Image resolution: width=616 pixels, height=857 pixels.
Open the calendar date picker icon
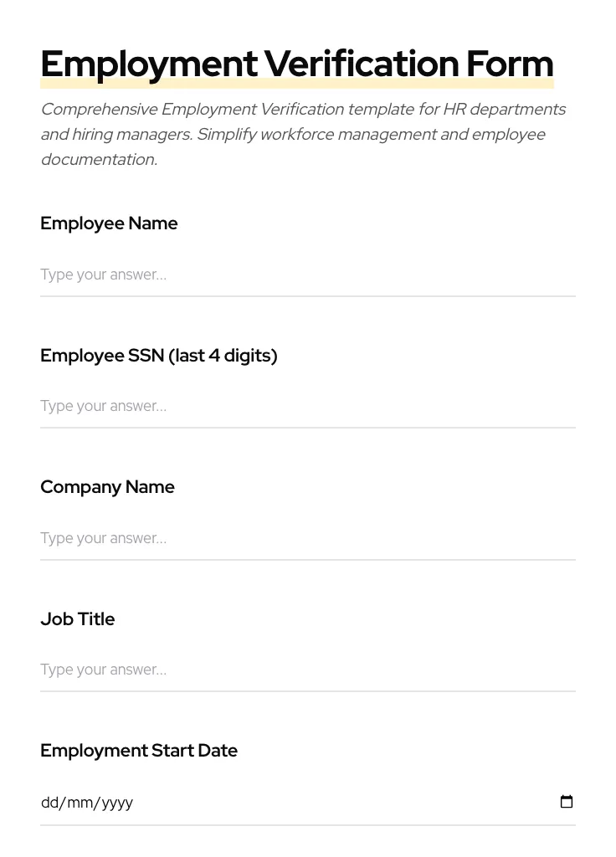[567, 802]
